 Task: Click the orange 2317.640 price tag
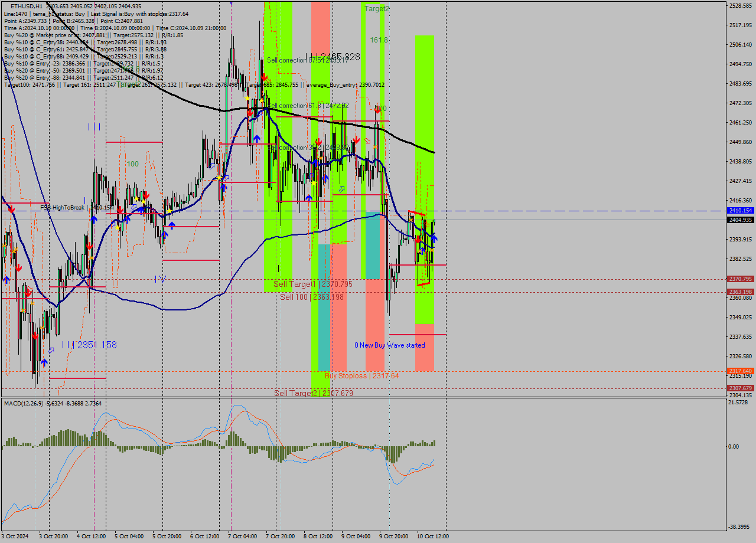click(x=741, y=371)
